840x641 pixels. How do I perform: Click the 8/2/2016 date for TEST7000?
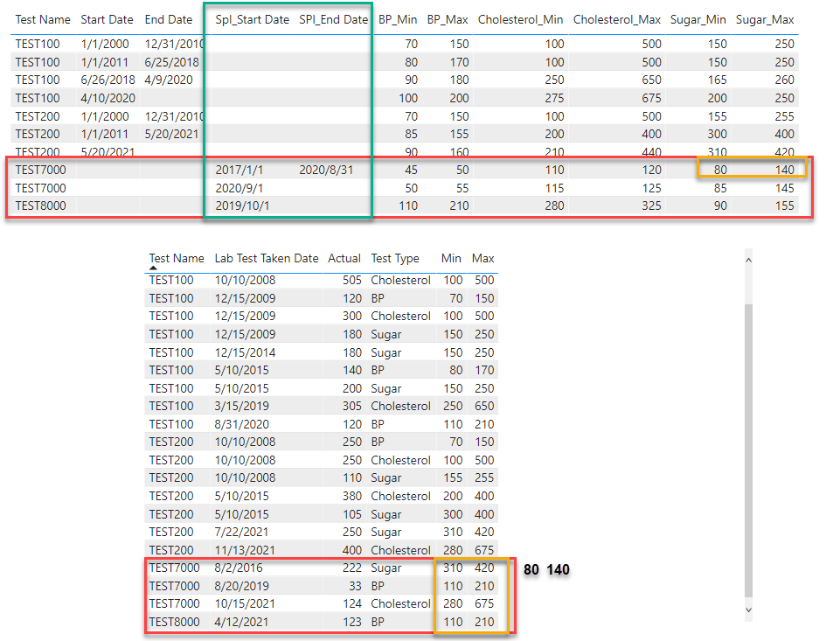click(239, 568)
